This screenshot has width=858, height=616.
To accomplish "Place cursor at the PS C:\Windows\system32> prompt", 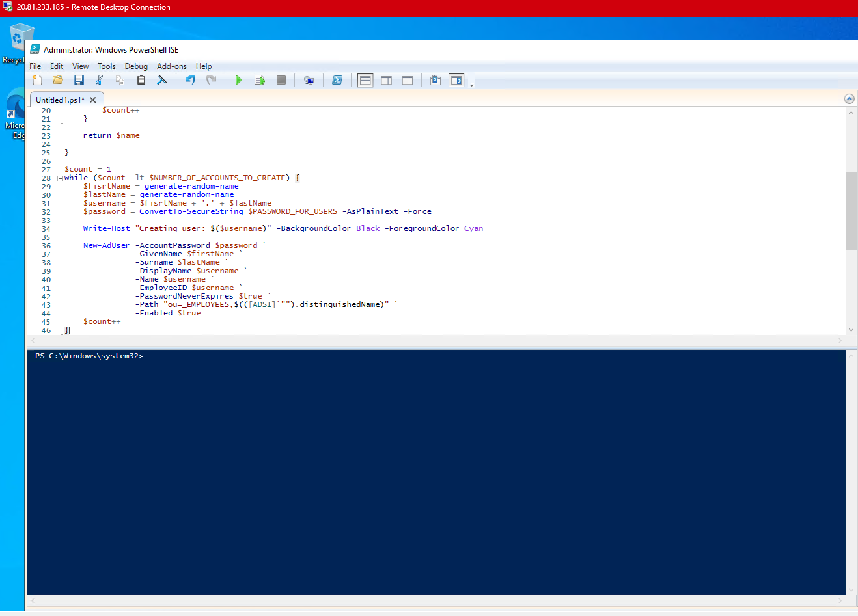I will pos(89,356).
